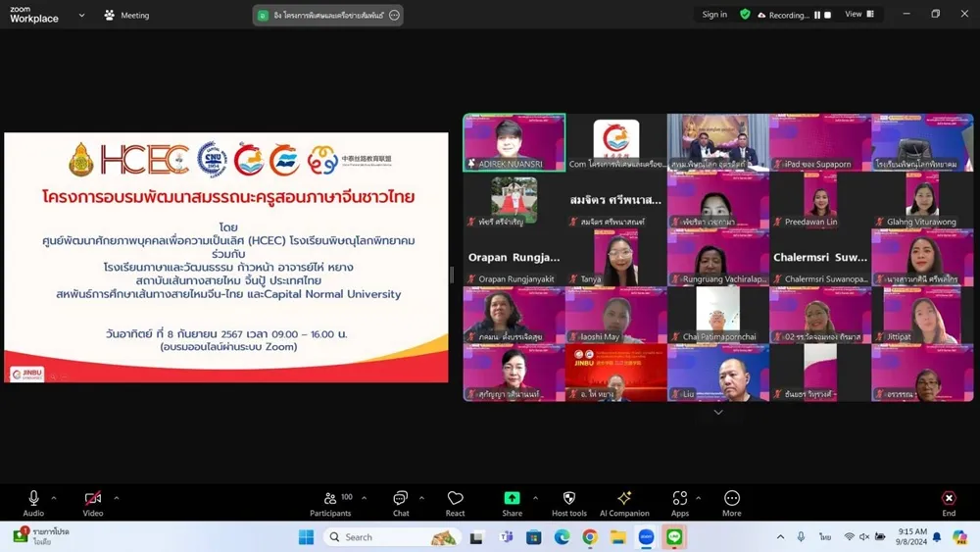980x552 pixels.
Task: Select laoshi May video tile
Action: point(616,315)
